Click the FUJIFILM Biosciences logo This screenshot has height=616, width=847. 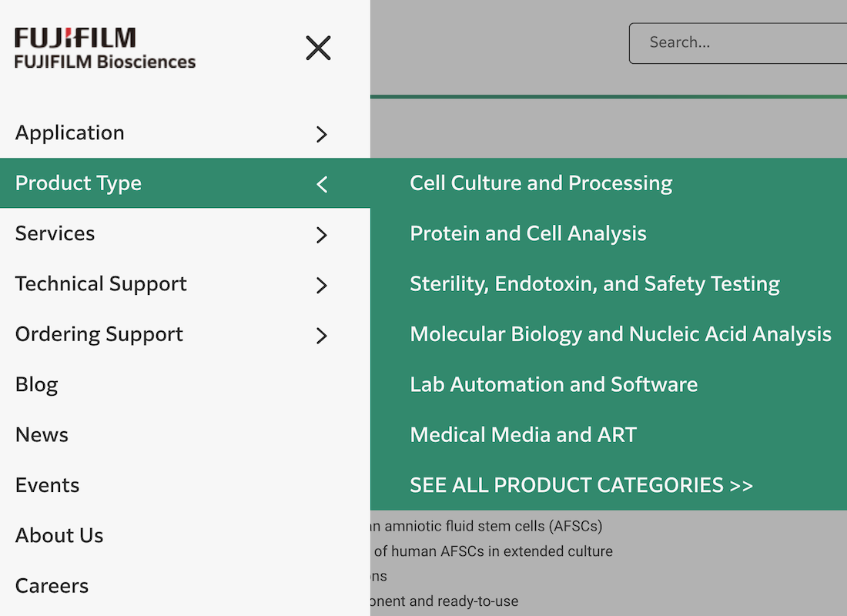pos(105,49)
